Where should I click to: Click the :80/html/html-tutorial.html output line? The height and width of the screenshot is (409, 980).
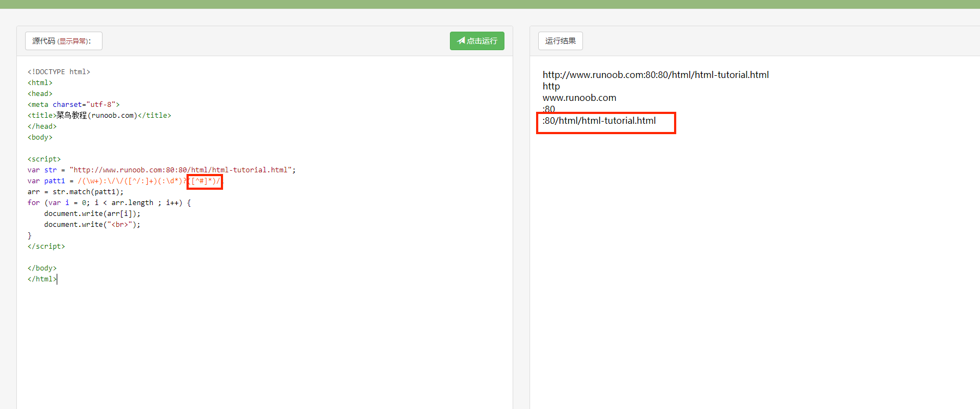click(599, 121)
